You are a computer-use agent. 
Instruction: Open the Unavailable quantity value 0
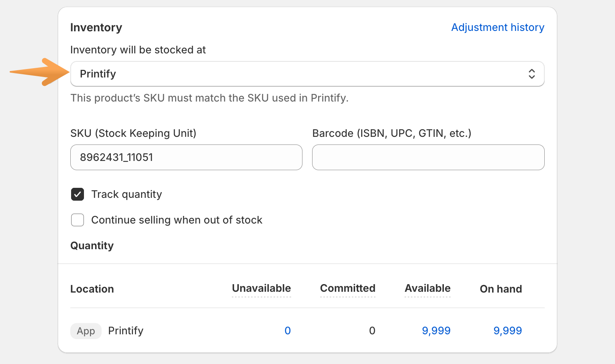[x=288, y=331]
